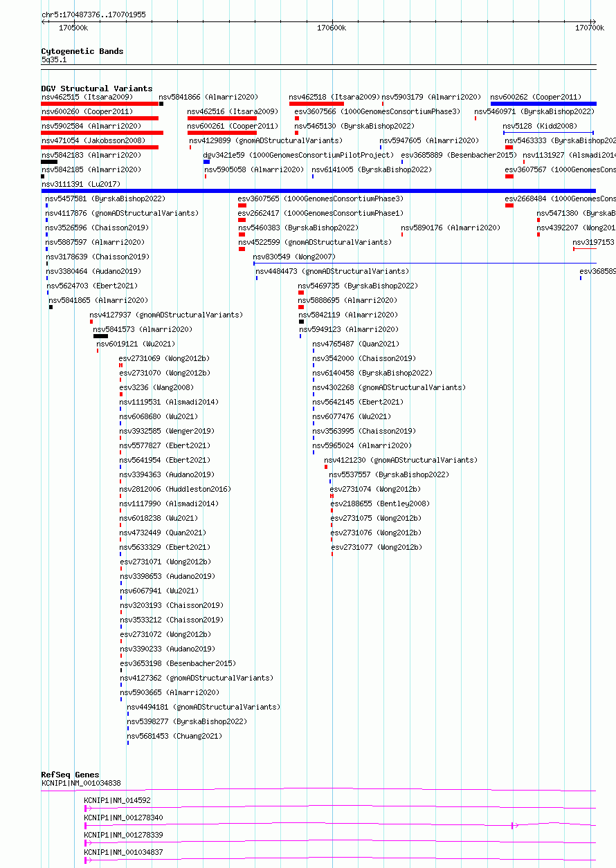The image size is (616, 868).
Task: Open gene transcript KCNIP1|NM_014592
Action: [x=117, y=800]
